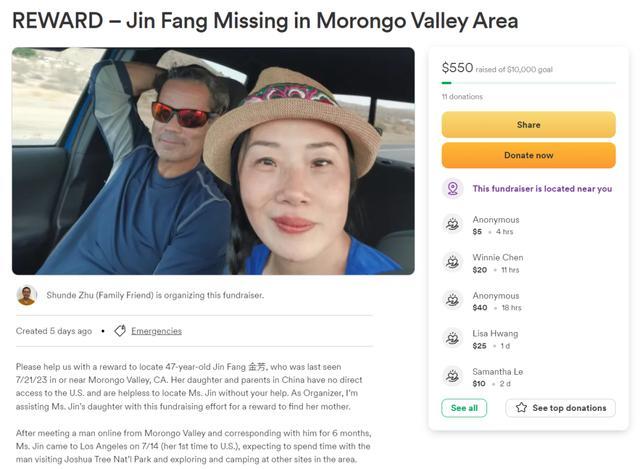Screen dimensions: 640x469
Task: Click the first Anonymous donor avatar icon
Action: pyautogui.click(x=453, y=225)
